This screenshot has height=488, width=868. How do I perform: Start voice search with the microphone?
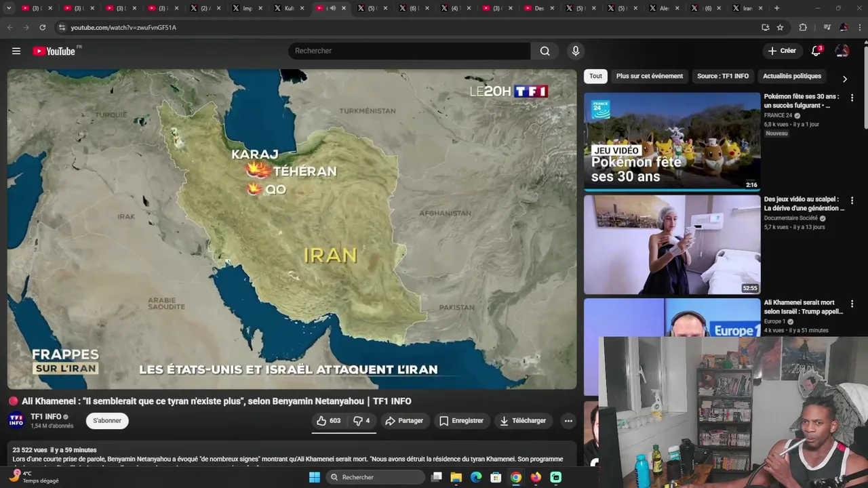pyautogui.click(x=576, y=51)
